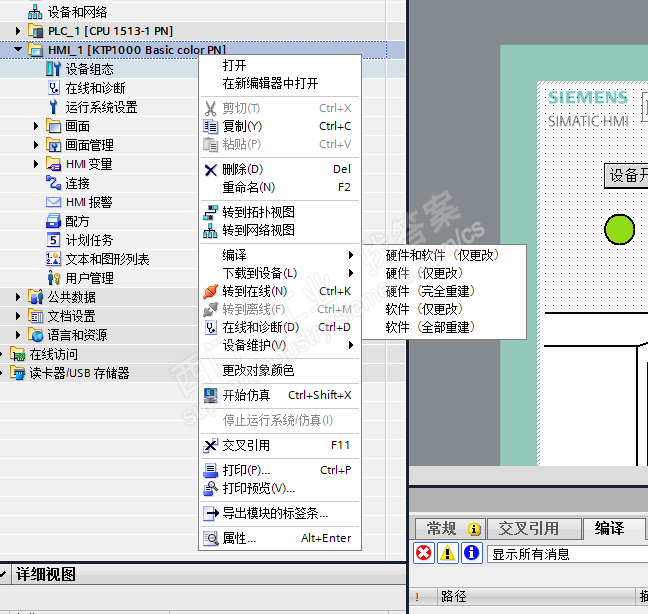Click the 文本和图形列表 icon
The width and height of the screenshot is (648, 614).
53,259
